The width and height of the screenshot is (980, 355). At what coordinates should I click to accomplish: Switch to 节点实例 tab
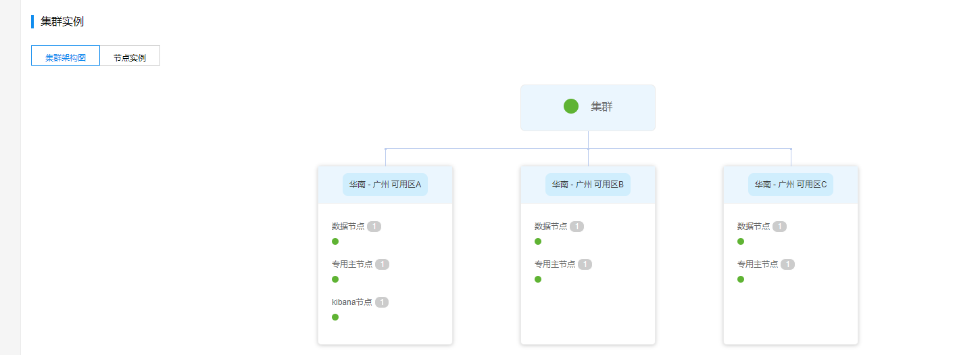pos(130,56)
